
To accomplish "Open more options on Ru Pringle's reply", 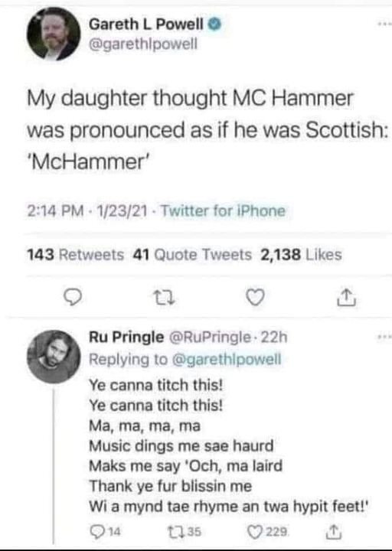I will (x=384, y=337).
